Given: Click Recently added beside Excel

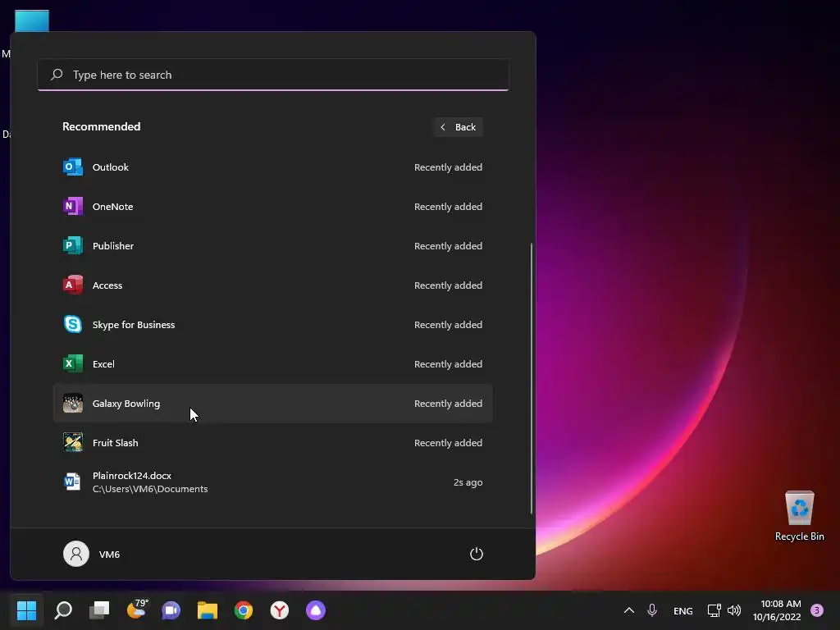Looking at the screenshot, I should (448, 364).
